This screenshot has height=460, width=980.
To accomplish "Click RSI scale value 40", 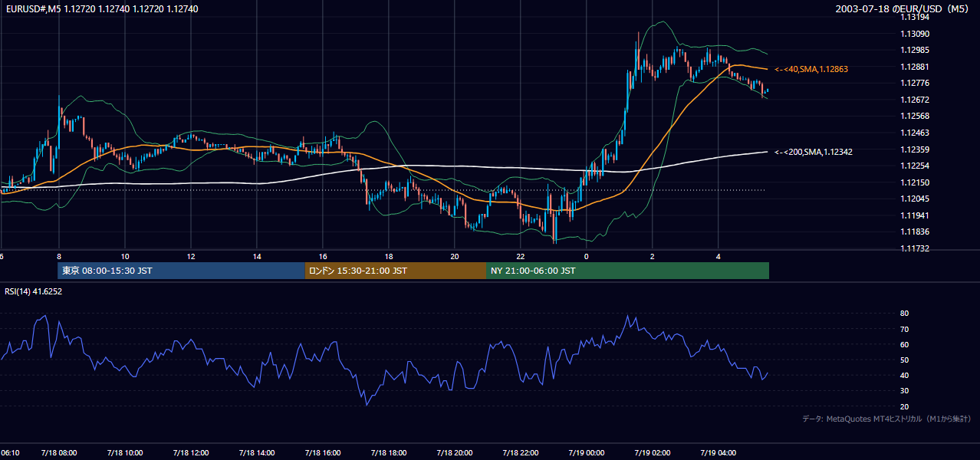I will pyautogui.click(x=904, y=375).
